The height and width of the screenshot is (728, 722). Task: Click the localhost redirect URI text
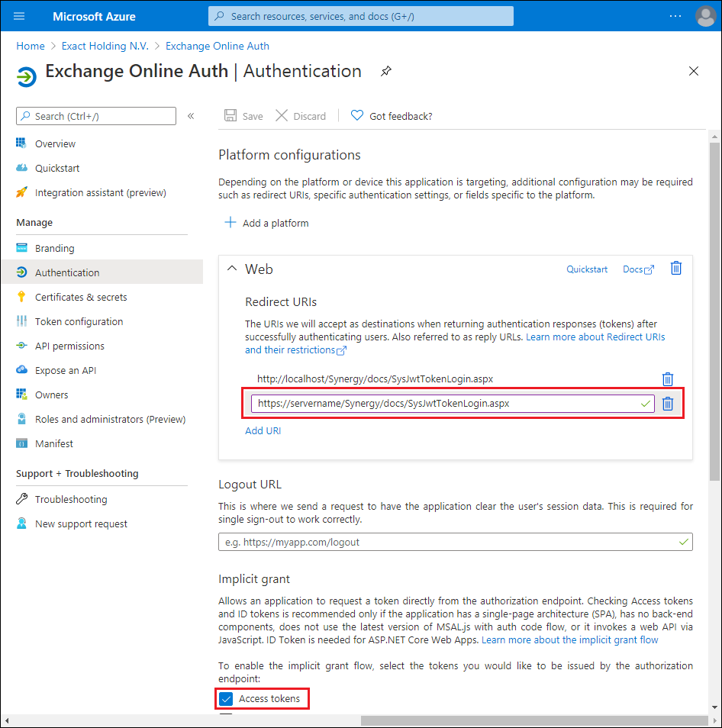(x=375, y=378)
